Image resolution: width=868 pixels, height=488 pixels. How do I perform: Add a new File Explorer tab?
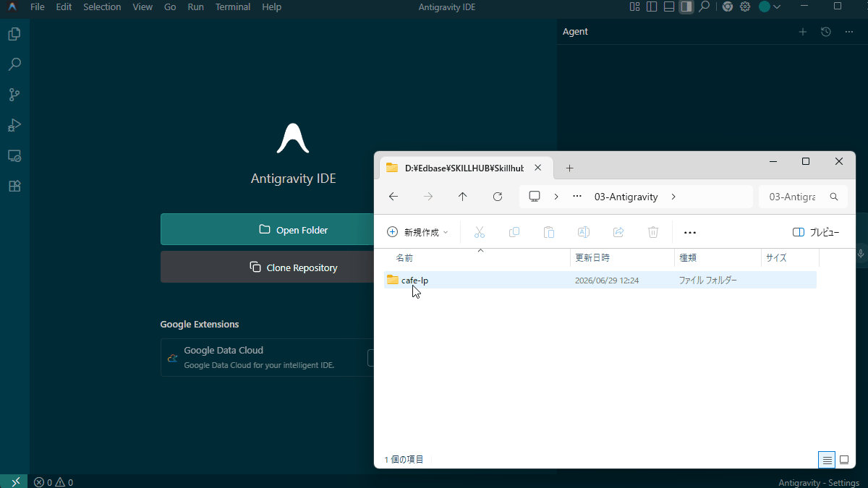(x=569, y=168)
